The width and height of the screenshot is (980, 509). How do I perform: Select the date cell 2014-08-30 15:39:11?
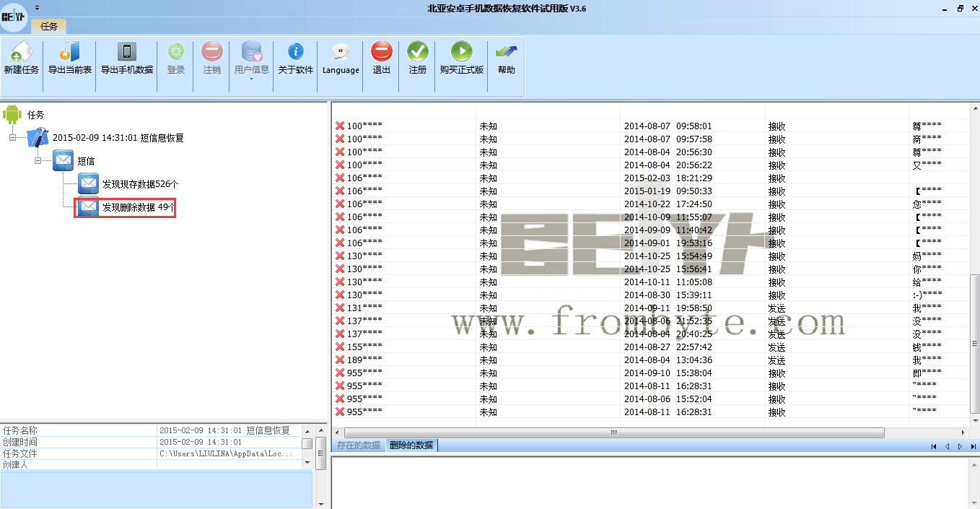coord(668,295)
